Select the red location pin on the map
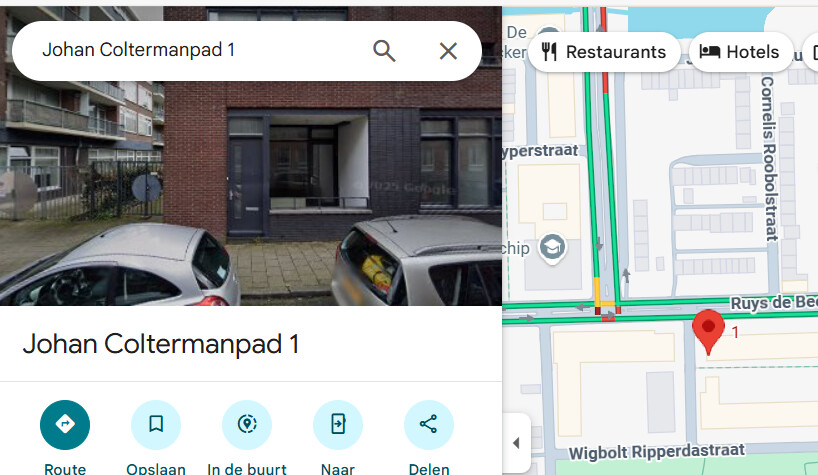 coord(708,332)
